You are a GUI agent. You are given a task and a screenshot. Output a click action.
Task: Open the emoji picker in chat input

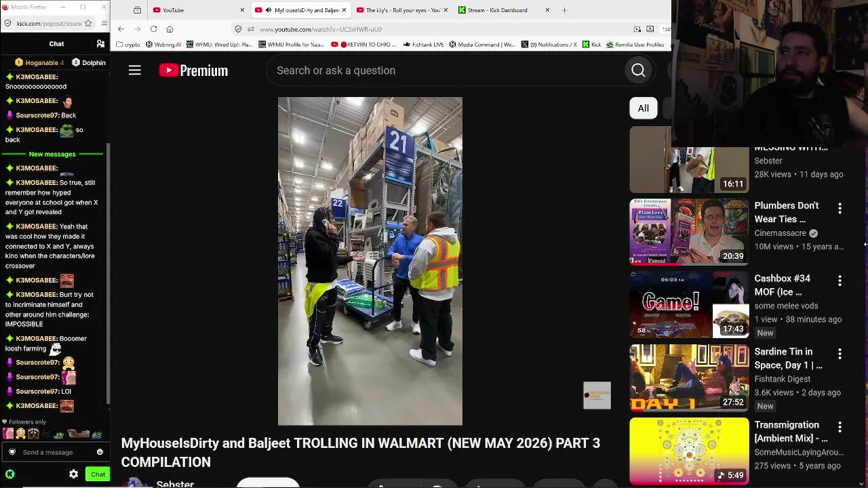(100, 452)
